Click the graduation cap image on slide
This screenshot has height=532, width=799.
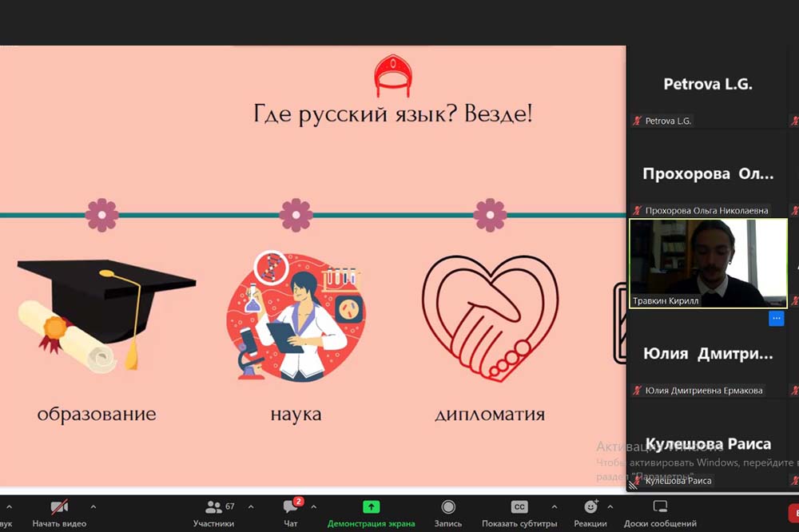click(106, 316)
